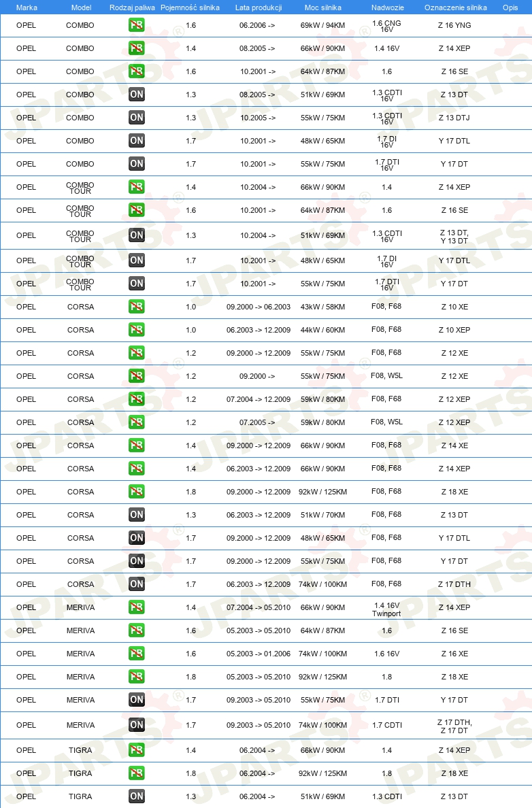The width and height of the screenshot is (532, 808).
Task: Click petrol icon in Corsa Z 10 XE row
Action: 137,307
